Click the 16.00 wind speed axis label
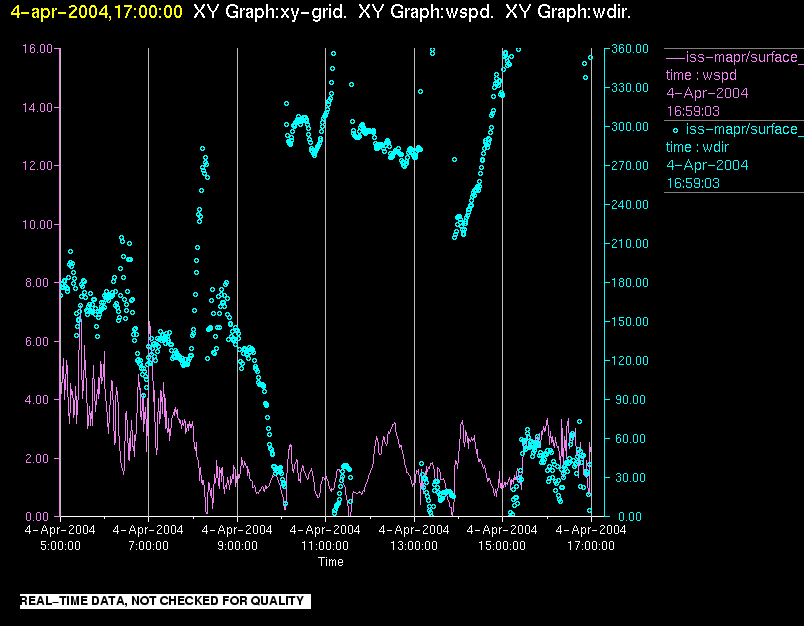This screenshot has width=804, height=626. point(37,49)
